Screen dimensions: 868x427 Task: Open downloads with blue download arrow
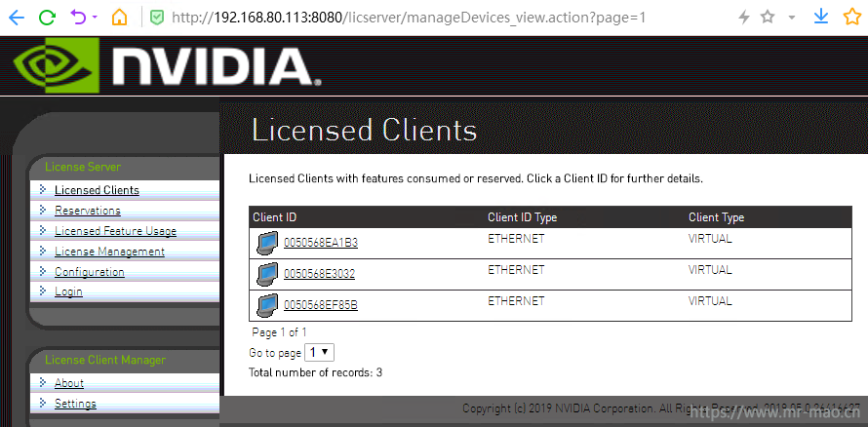point(821,18)
